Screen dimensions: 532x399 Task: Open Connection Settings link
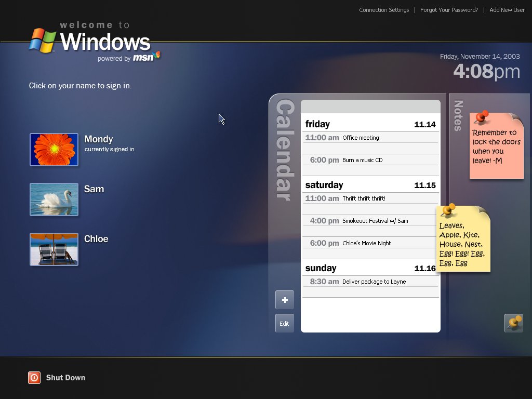384,10
